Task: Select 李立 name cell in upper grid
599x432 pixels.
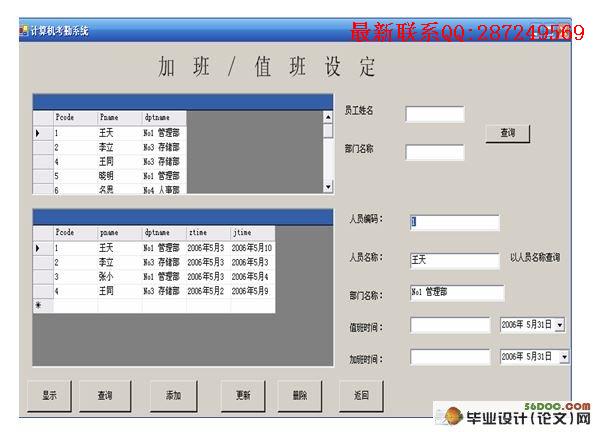Action: click(x=120, y=147)
